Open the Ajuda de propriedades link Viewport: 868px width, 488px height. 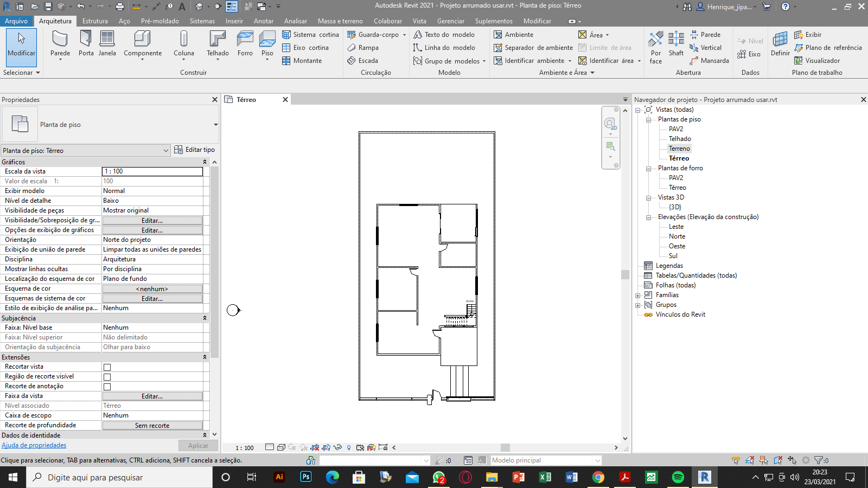click(x=34, y=445)
